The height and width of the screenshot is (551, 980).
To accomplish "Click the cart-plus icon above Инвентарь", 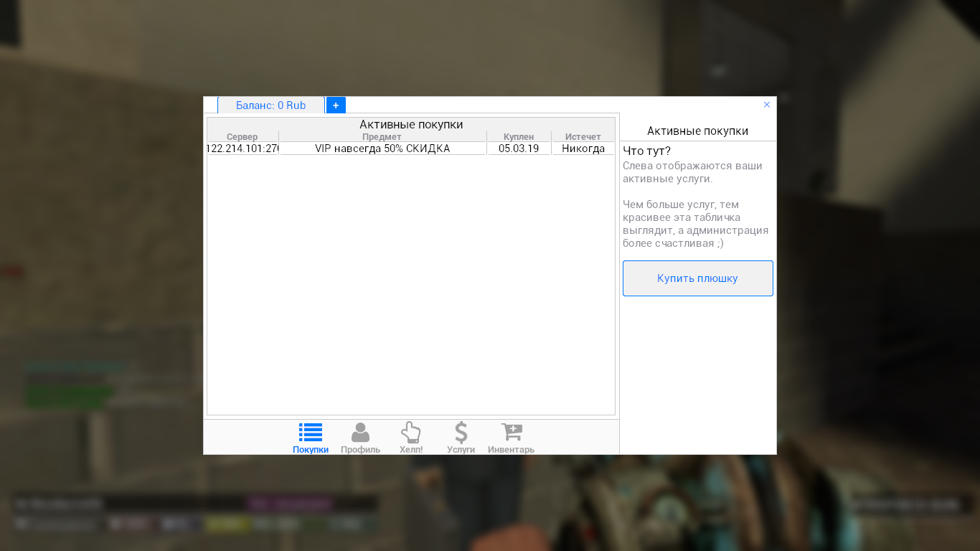I will [x=511, y=430].
